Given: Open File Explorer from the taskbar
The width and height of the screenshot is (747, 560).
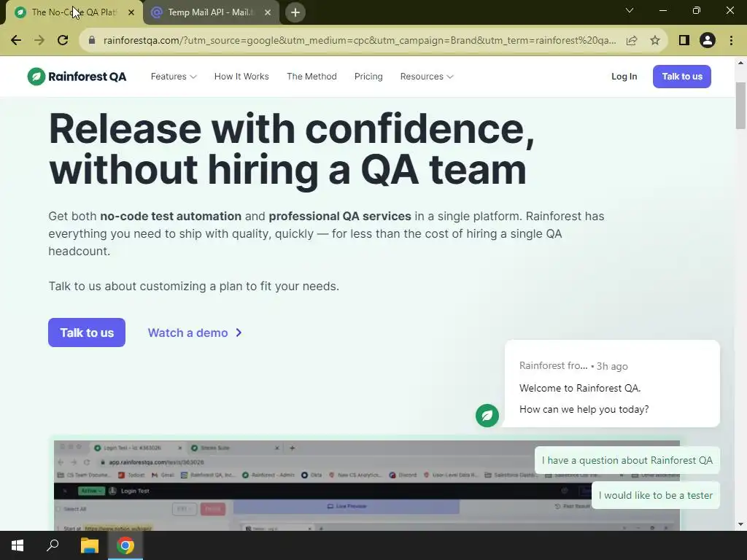Looking at the screenshot, I should click(89, 545).
